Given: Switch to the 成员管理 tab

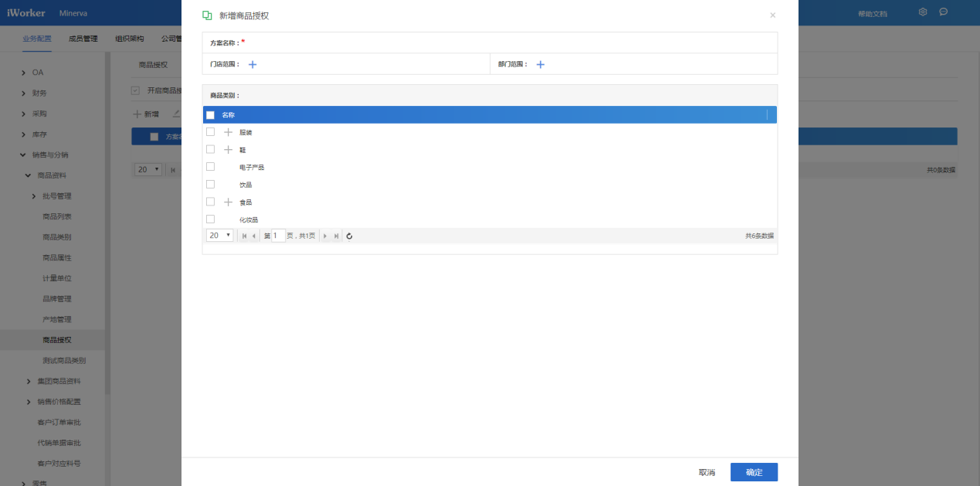Looking at the screenshot, I should 83,39.
